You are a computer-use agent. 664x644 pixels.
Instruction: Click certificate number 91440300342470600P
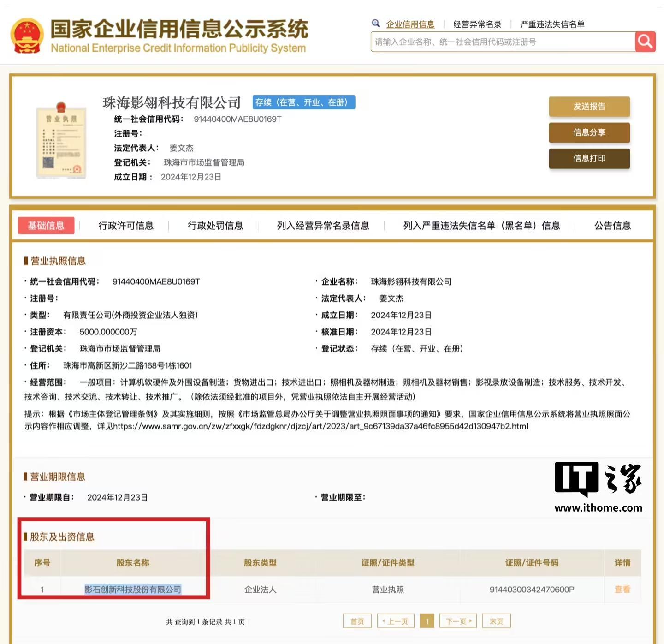pos(532,590)
